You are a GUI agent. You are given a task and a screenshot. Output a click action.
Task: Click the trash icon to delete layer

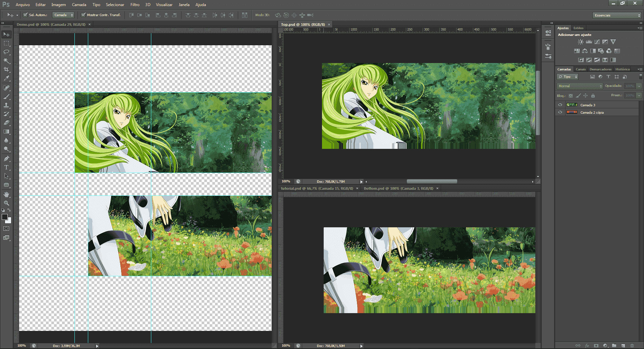[632, 346]
